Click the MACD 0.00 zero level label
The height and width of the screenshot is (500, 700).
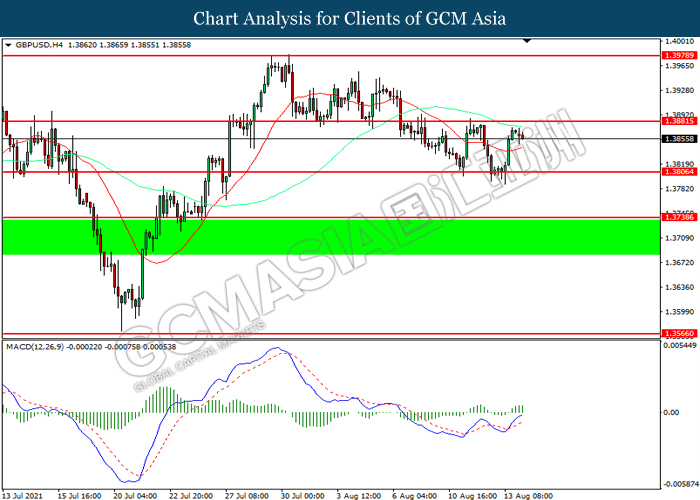point(671,412)
